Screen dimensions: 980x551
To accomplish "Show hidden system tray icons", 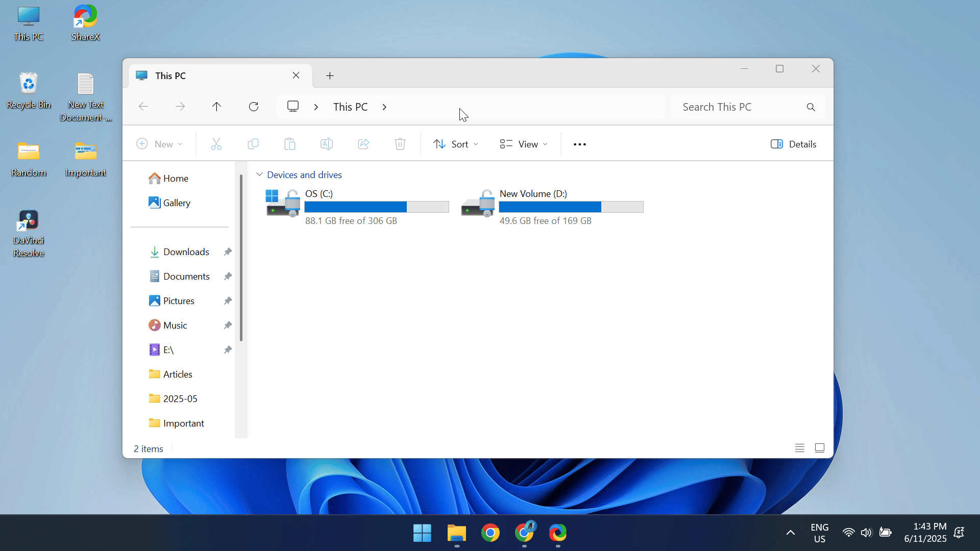I will pyautogui.click(x=791, y=533).
